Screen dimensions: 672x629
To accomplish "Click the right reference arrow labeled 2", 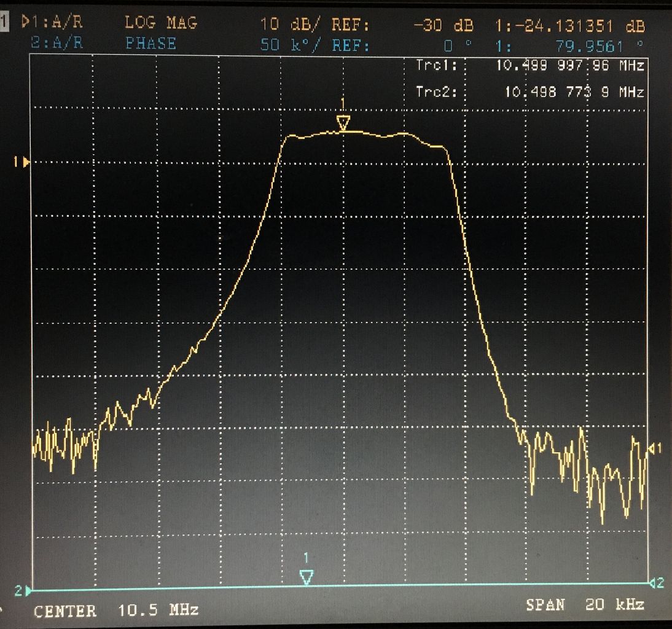I will (657, 583).
